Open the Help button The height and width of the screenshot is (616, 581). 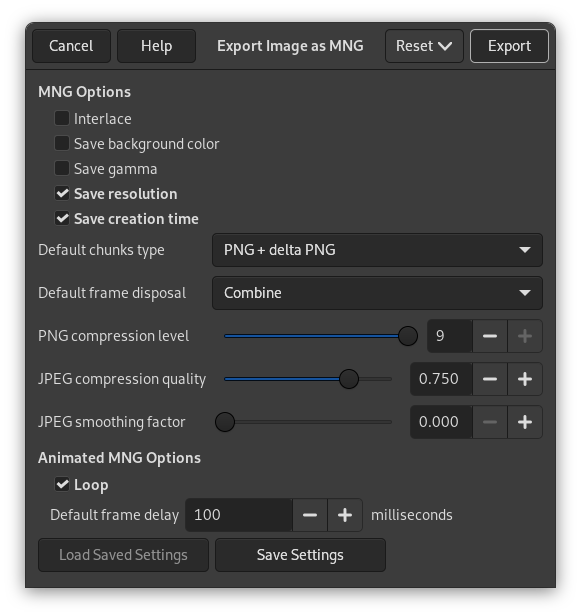[x=156, y=46]
